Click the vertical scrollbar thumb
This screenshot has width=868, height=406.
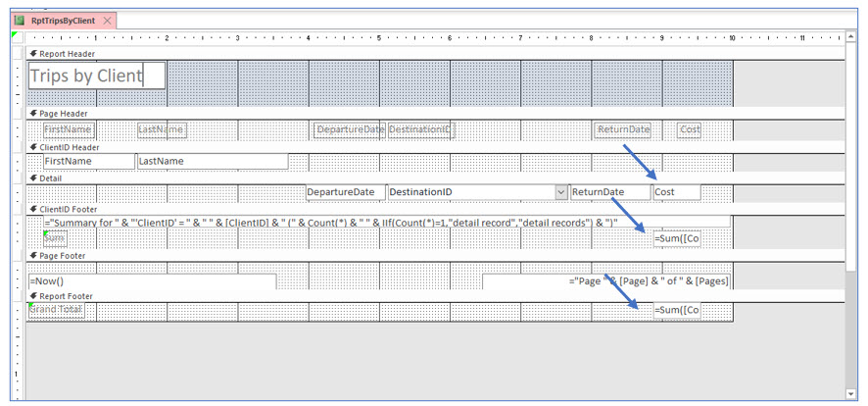850,157
